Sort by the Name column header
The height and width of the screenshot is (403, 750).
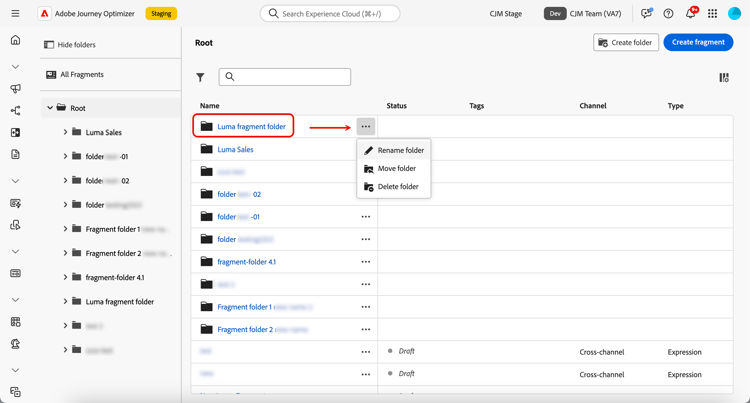(210, 106)
